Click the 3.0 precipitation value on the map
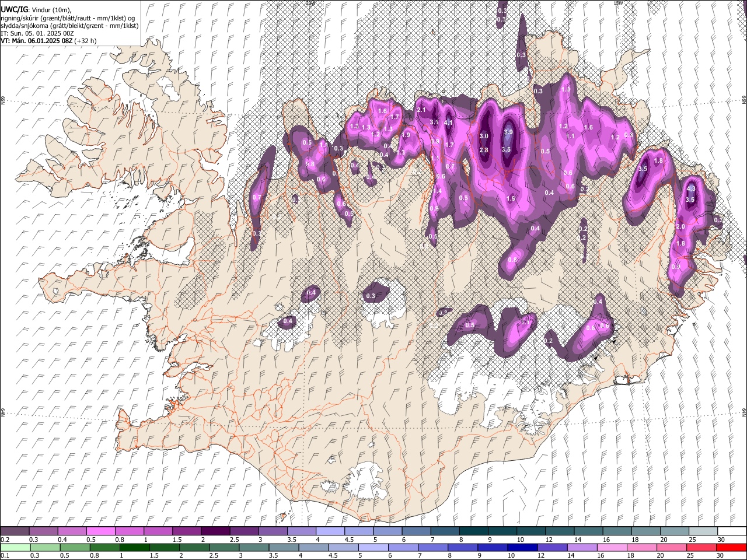Image resolution: width=747 pixels, height=560 pixels. coord(484,136)
